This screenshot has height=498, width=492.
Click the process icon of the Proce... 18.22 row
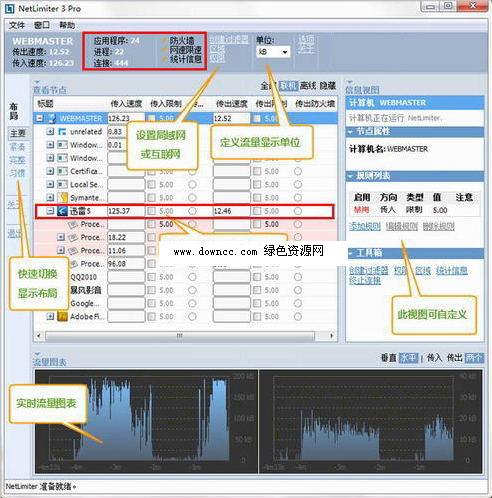coord(73,237)
